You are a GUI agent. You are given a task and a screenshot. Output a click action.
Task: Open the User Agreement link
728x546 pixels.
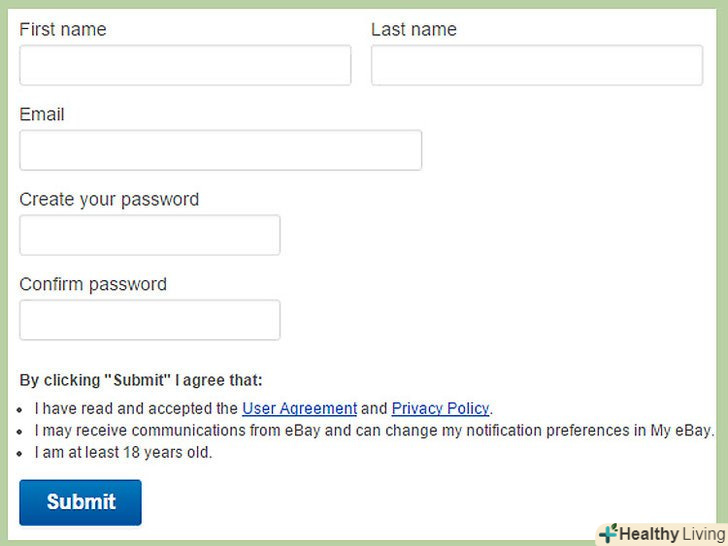299,408
